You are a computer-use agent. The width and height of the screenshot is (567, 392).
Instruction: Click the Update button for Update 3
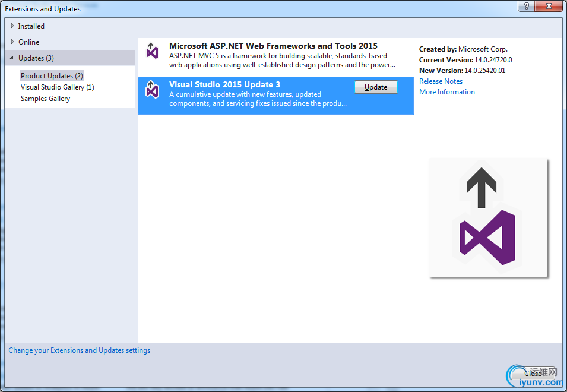coord(376,87)
